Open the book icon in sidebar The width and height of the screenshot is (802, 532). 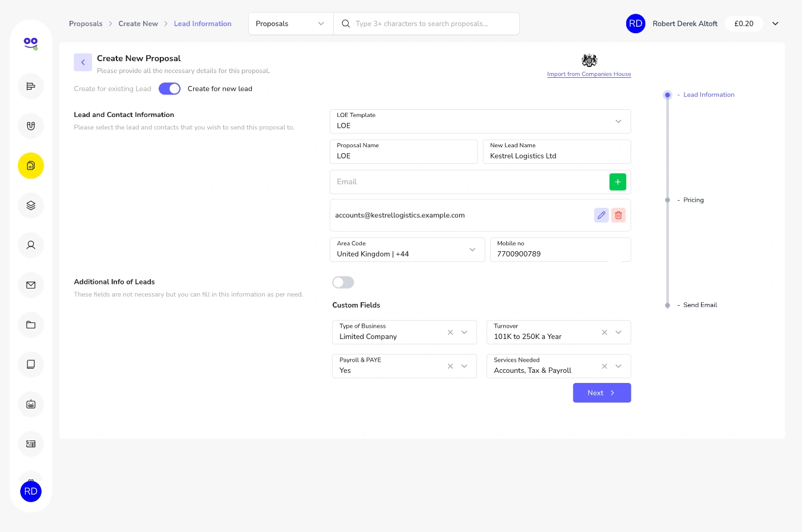tap(31, 365)
